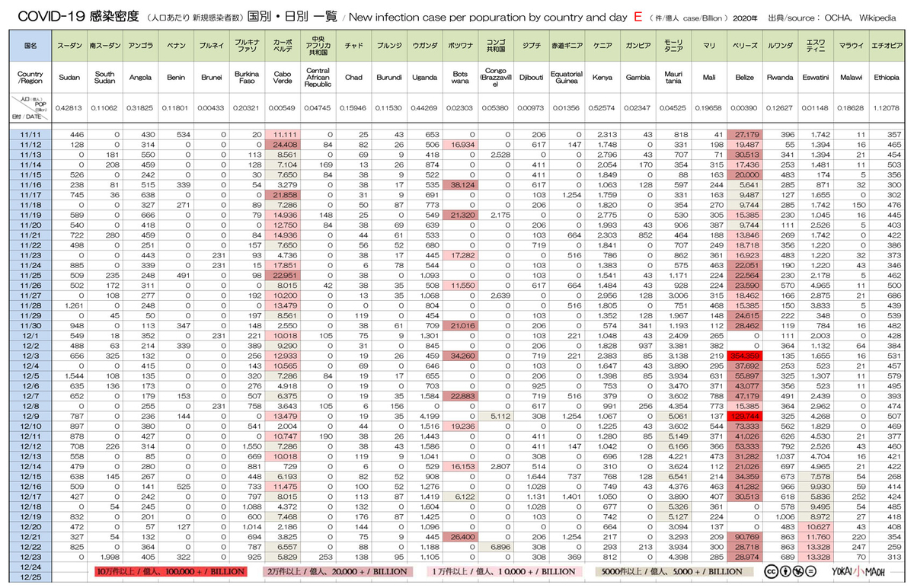Select the Burkina Faso column header
The image size is (914, 588).
[246, 78]
